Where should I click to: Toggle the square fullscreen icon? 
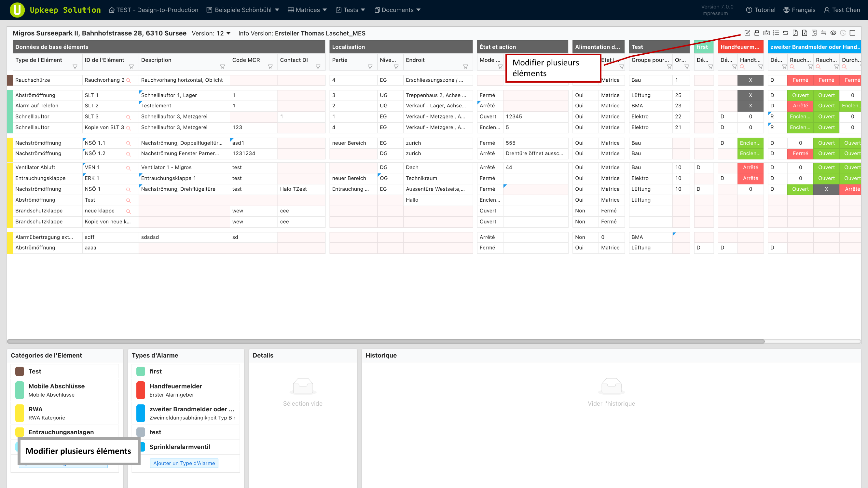point(852,33)
